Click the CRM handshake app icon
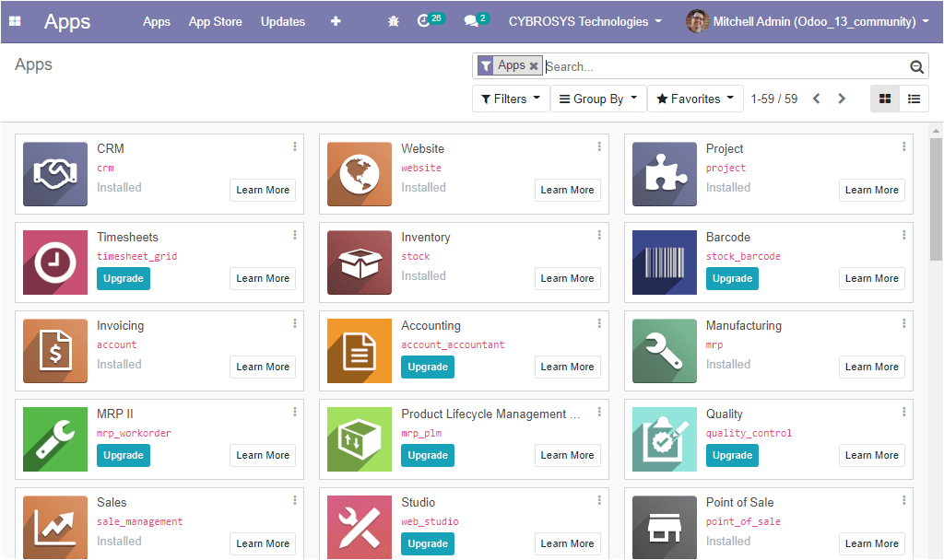Viewport: 944px width, 560px height. click(x=55, y=174)
